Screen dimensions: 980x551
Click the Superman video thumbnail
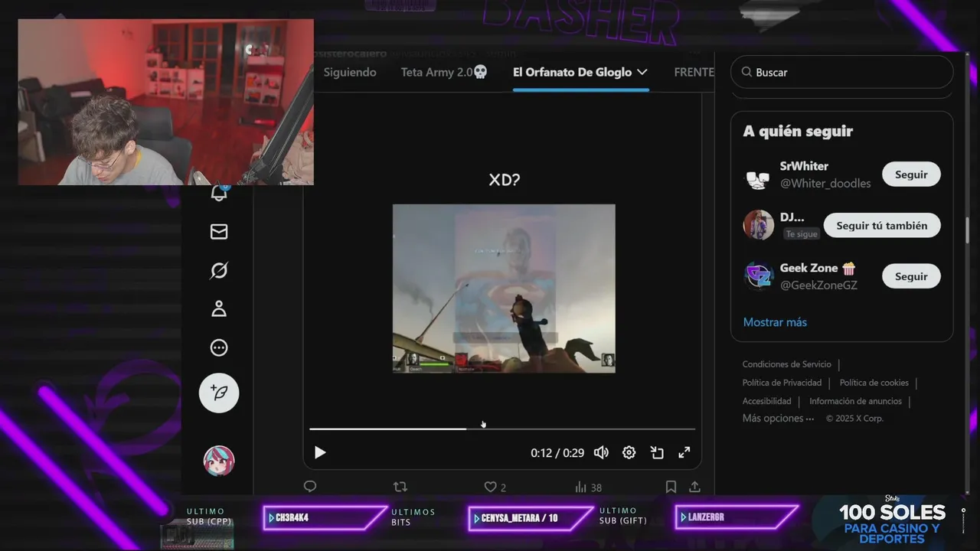(x=504, y=289)
